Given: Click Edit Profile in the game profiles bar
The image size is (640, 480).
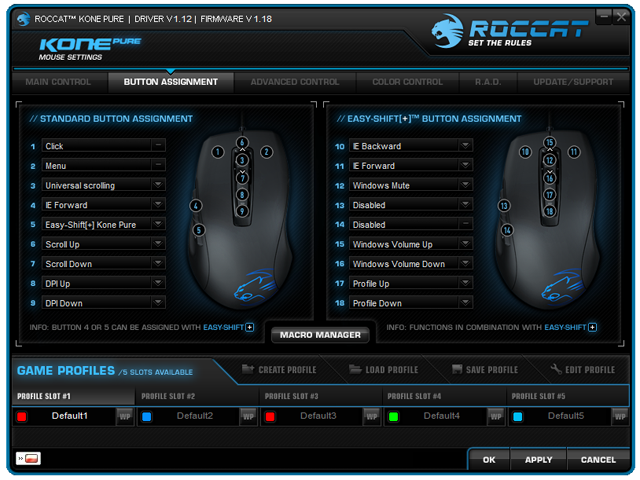Looking at the screenshot, I should (x=582, y=370).
